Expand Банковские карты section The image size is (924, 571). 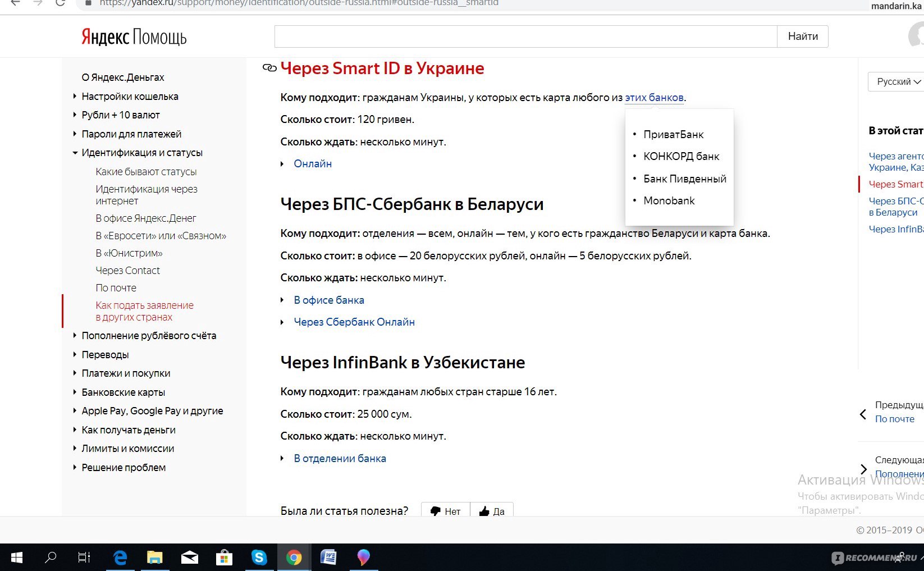(x=123, y=392)
